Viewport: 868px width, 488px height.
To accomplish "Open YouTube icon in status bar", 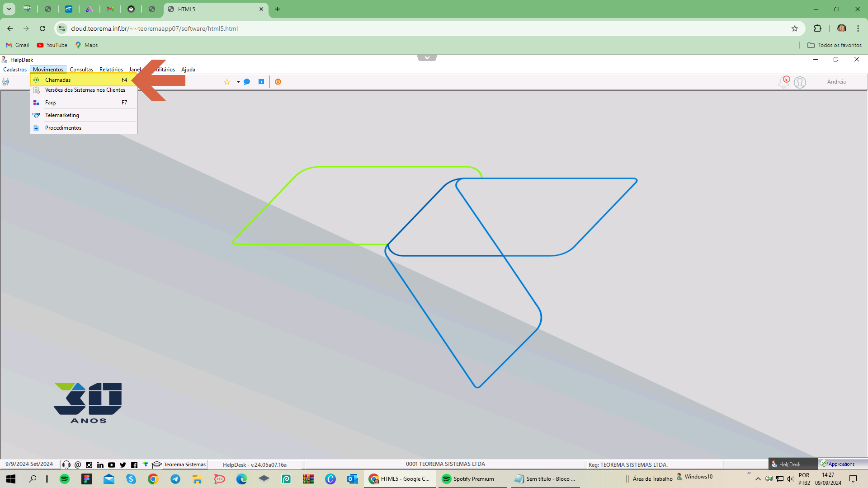I will tap(112, 465).
